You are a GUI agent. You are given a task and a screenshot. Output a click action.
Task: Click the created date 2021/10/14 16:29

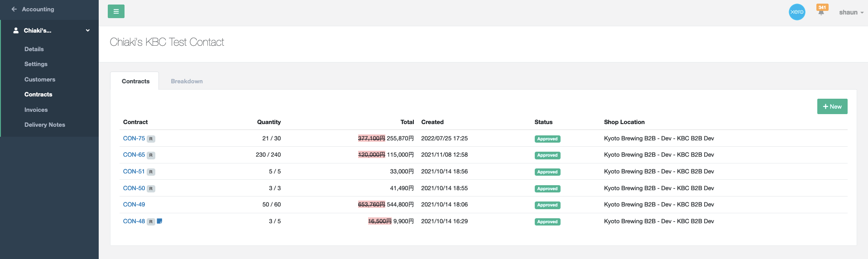(x=444, y=221)
